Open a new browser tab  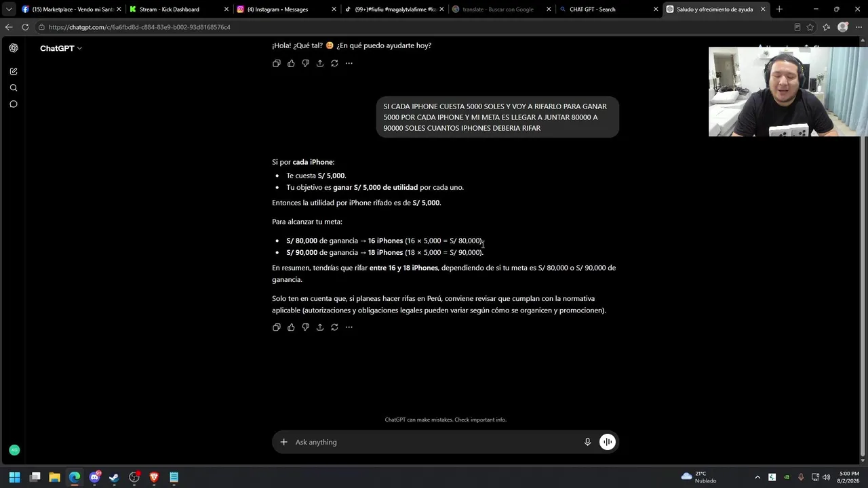tap(779, 9)
